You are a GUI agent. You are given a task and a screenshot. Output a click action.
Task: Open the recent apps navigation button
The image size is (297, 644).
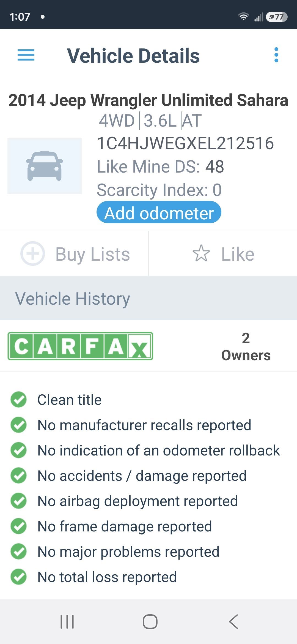67,622
